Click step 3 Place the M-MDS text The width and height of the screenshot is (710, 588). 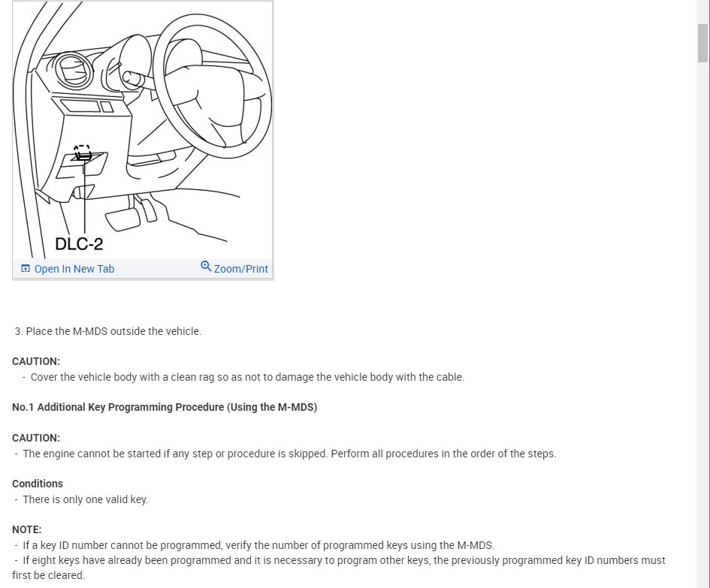(107, 331)
